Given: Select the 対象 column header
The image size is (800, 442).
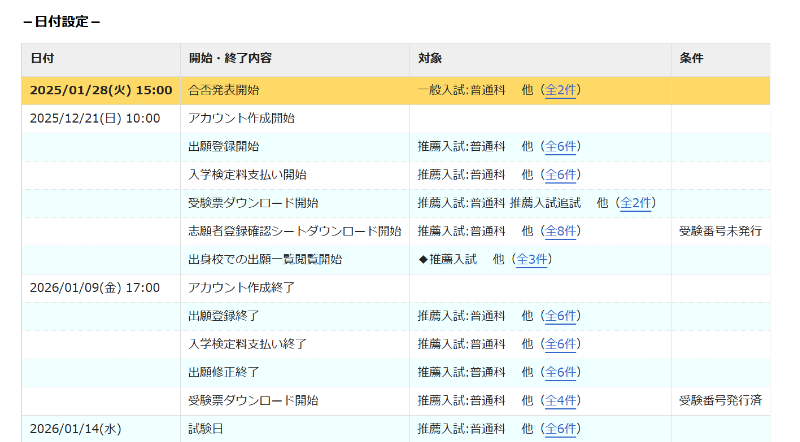Looking at the screenshot, I should pos(430,58).
